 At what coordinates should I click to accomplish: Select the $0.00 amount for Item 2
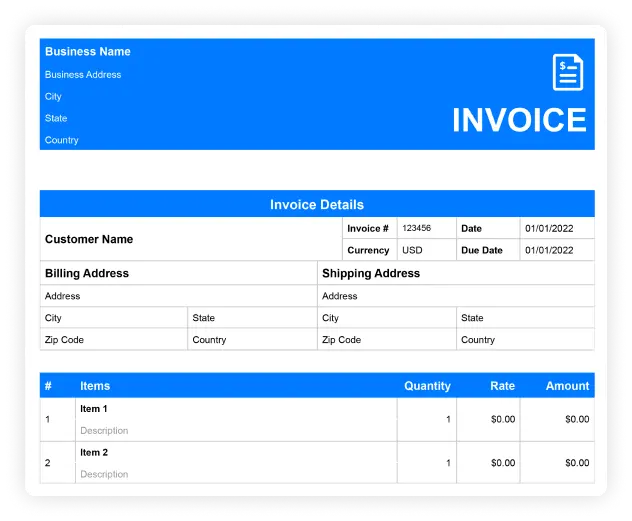click(577, 463)
